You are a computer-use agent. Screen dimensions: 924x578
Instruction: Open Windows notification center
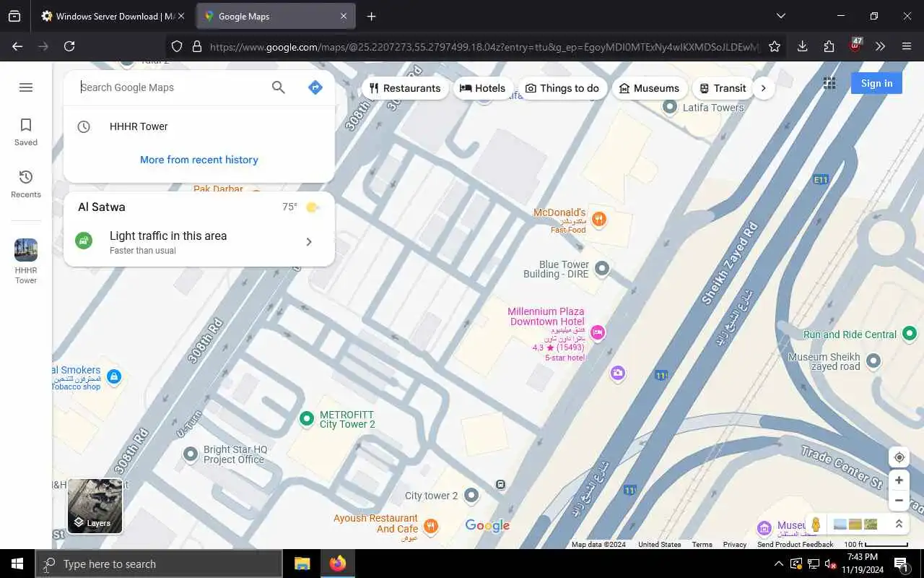(901, 564)
